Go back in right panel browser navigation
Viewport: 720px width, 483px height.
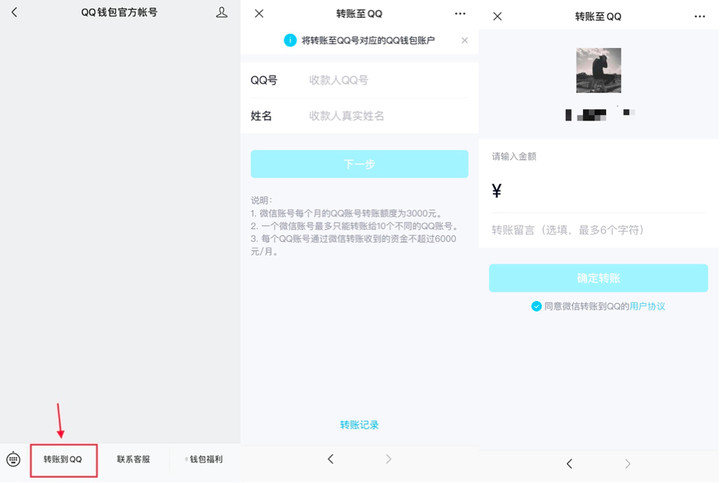point(569,464)
